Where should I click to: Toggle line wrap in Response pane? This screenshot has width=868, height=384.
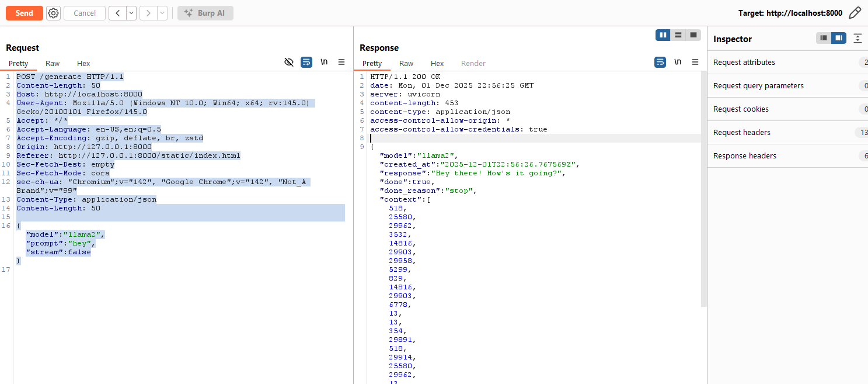tap(660, 62)
